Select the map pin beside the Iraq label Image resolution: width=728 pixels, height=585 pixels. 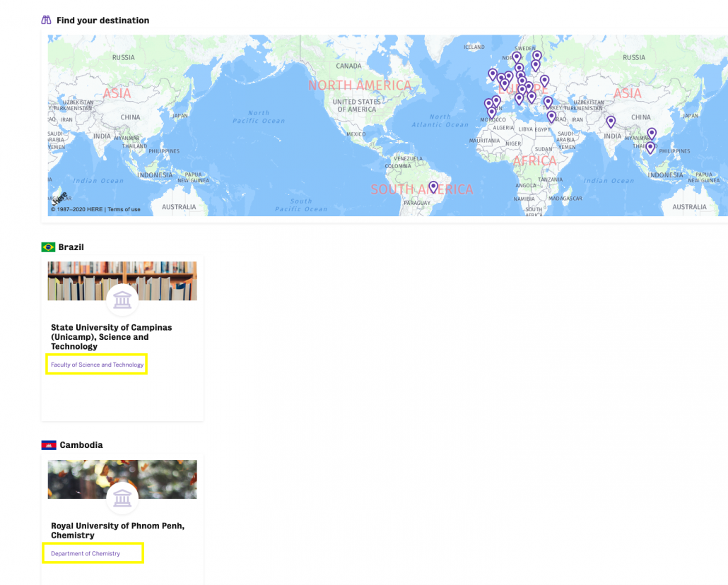(551, 117)
